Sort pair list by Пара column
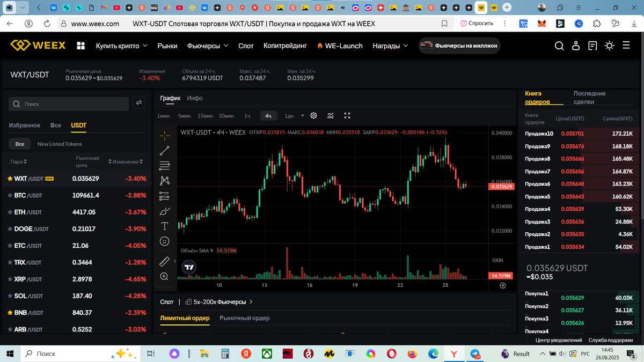Screen dimensions: 644x362 coord(18,161)
